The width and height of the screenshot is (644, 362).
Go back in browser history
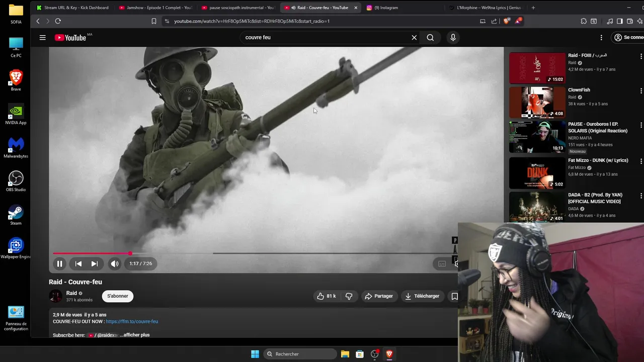pyautogui.click(x=38, y=21)
